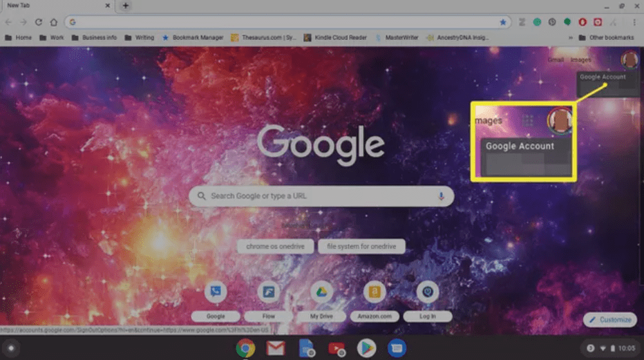Open the Chrome three-dot menu

634,22
